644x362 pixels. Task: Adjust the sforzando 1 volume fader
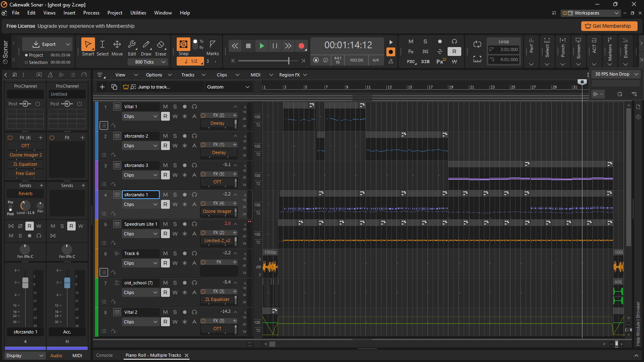pos(25,283)
